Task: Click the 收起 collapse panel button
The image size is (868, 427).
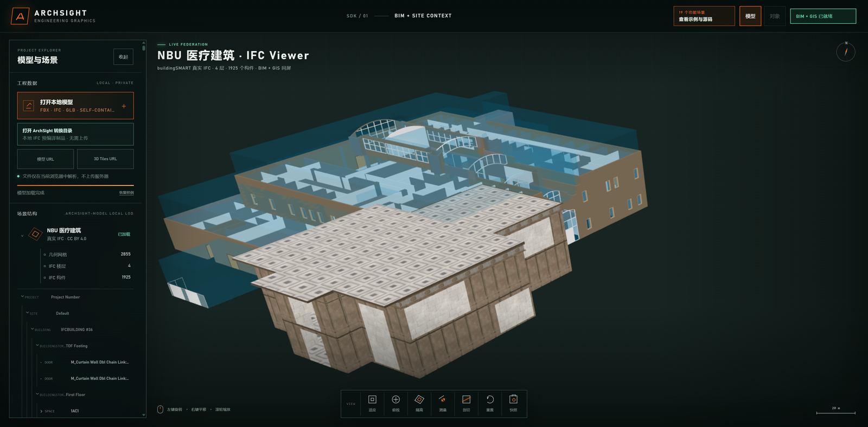Action: point(124,57)
